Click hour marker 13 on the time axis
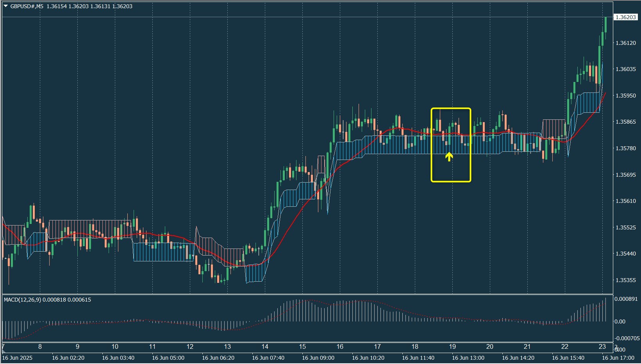The image size is (641, 364). [227, 346]
